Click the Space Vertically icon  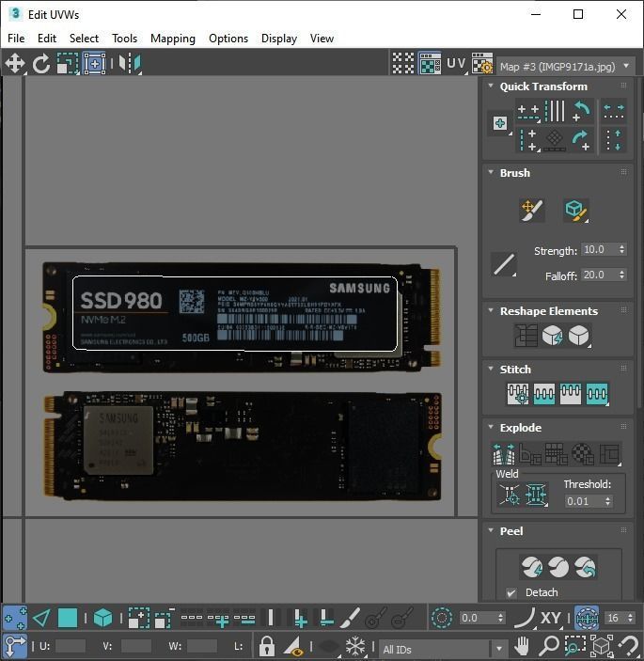[x=614, y=140]
